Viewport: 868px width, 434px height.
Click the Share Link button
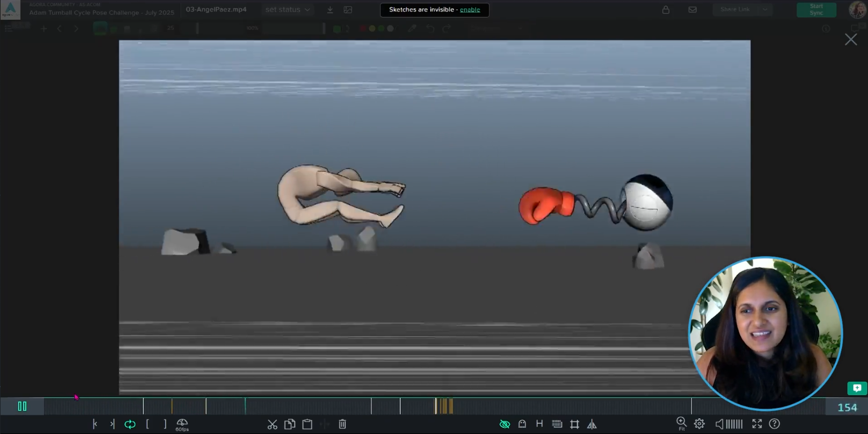pyautogui.click(x=735, y=10)
